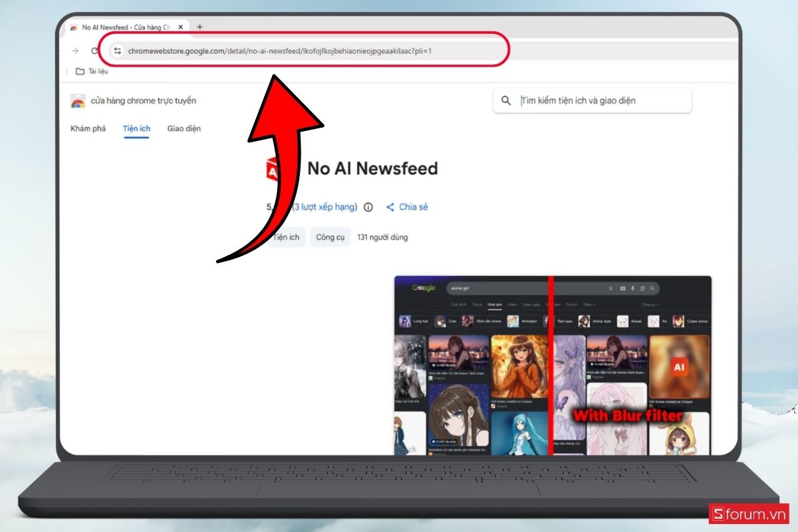798x532 pixels.
Task: Open the Giao diện tab
Action: [184, 128]
